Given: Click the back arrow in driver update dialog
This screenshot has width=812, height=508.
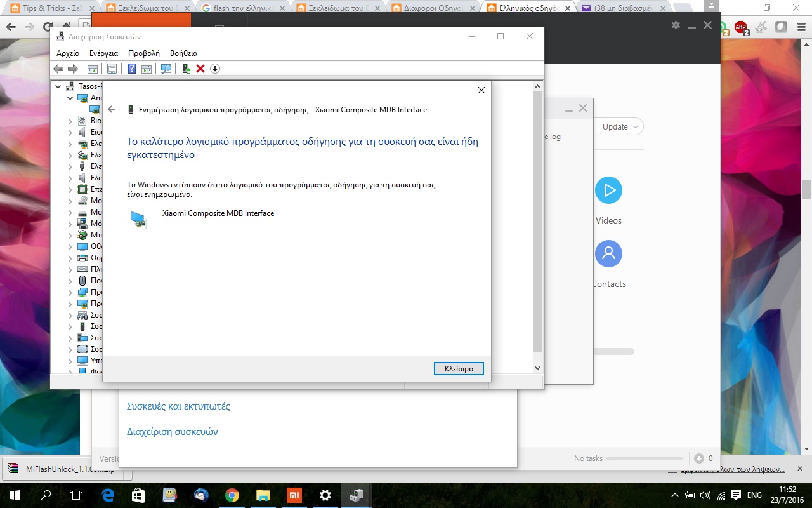Looking at the screenshot, I should tap(112, 110).
